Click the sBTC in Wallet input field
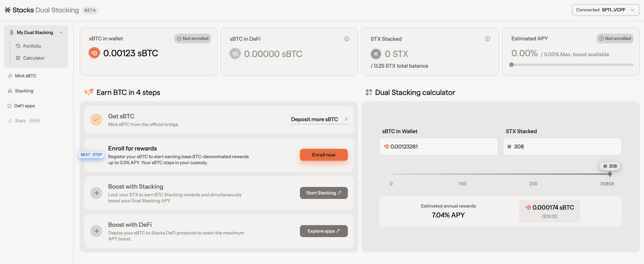 (438, 147)
